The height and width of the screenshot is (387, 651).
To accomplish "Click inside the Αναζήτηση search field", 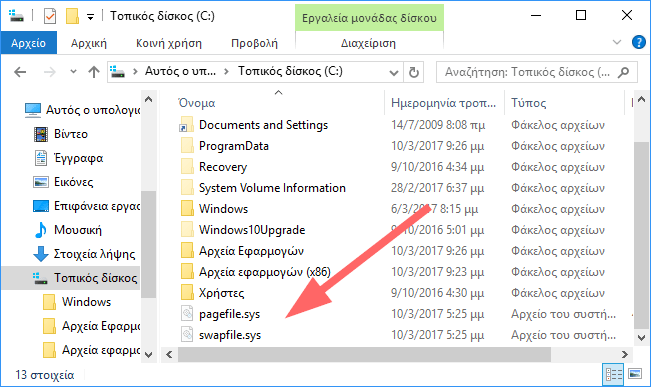I will 527,72.
